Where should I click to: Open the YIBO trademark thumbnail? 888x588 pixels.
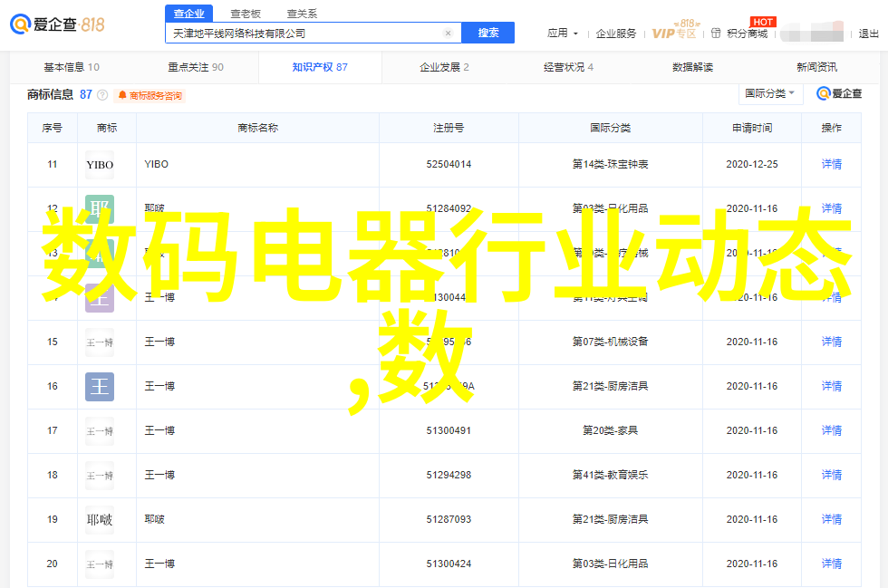pos(100,165)
